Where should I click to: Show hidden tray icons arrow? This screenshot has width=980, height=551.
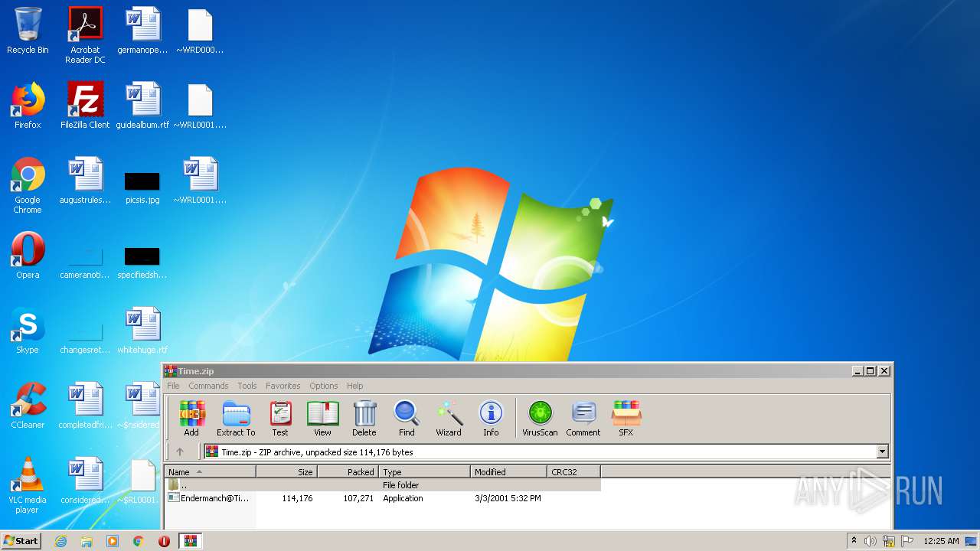click(x=854, y=541)
